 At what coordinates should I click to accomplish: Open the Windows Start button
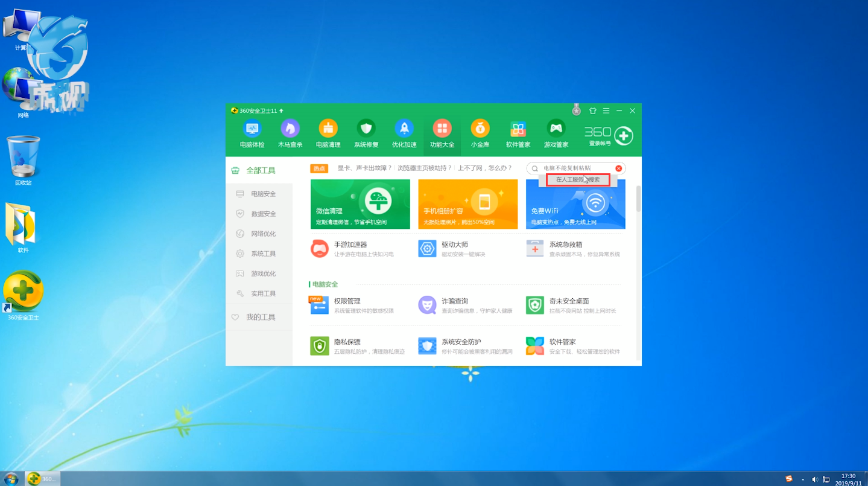point(11,479)
